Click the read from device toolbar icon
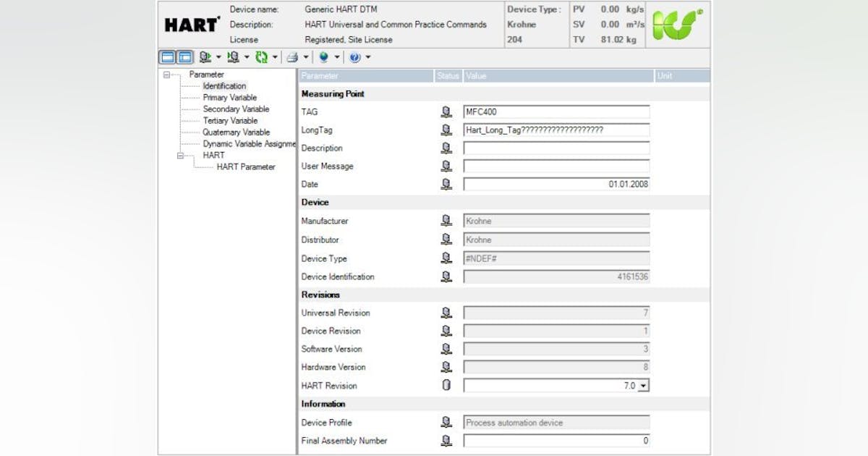Viewport: 868px width, 456px height. 206,57
